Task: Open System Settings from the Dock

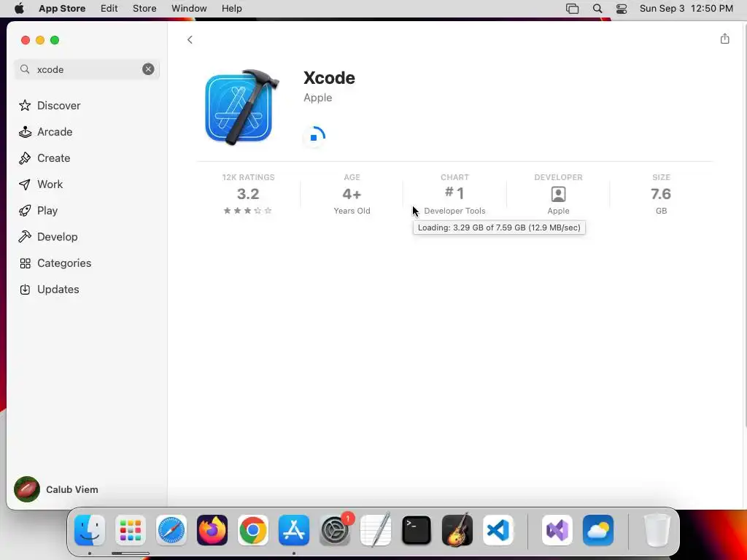Action: point(335,530)
